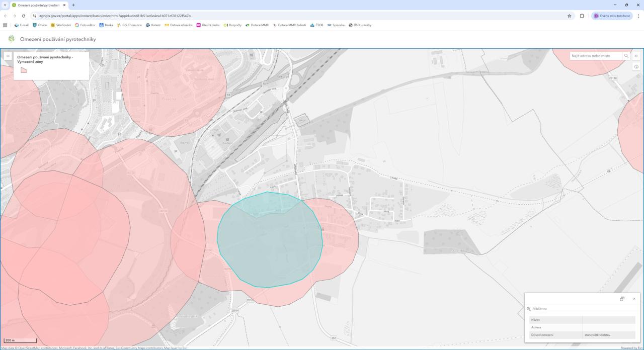644x350 pixels.
Task: Collapse the legend panel with the << button
Action: [x=8, y=56]
